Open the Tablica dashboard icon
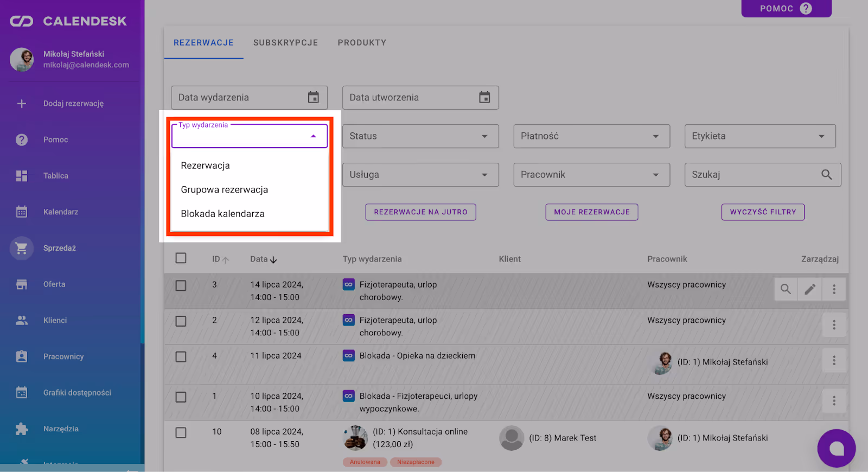This screenshot has height=472, width=868. pyautogui.click(x=22, y=176)
